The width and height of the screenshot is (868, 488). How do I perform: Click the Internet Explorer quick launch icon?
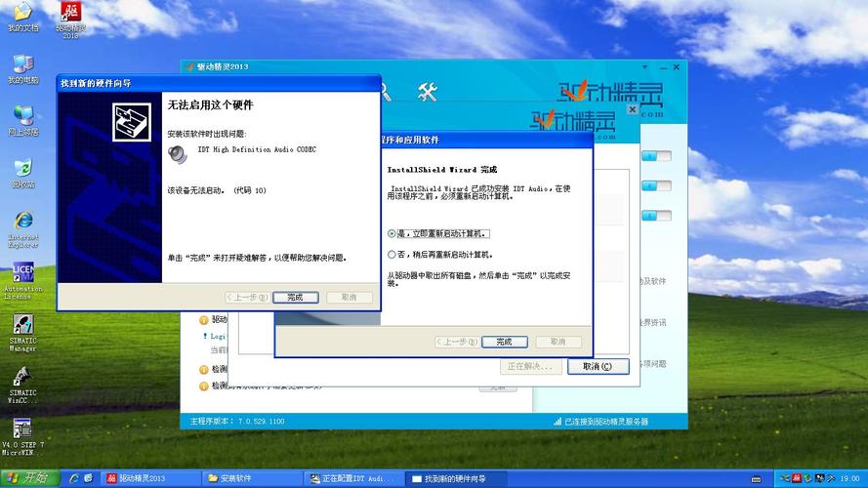[73, 478]
